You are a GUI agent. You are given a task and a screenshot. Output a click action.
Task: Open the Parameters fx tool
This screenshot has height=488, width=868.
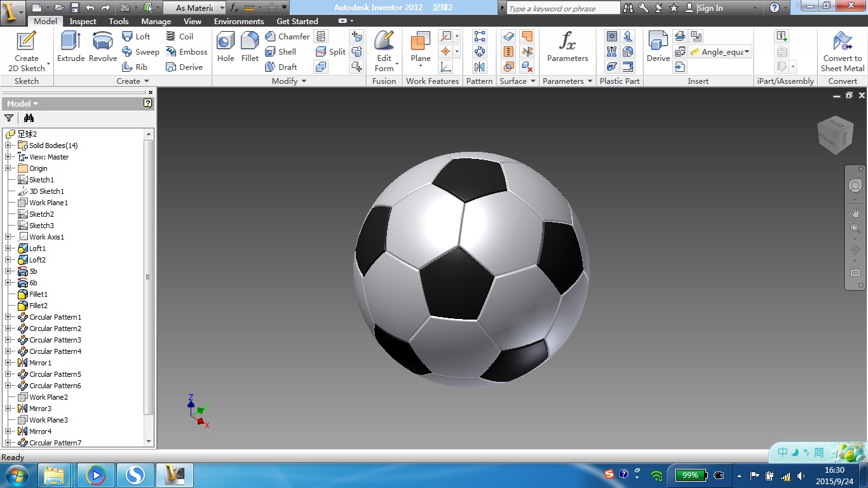[567, 47]
